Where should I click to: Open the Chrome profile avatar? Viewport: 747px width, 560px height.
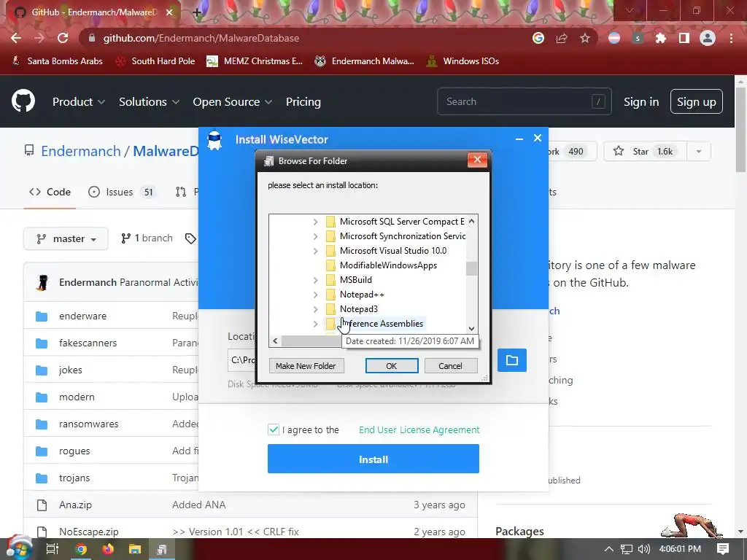pyautogui.click(x=708, y=38)
